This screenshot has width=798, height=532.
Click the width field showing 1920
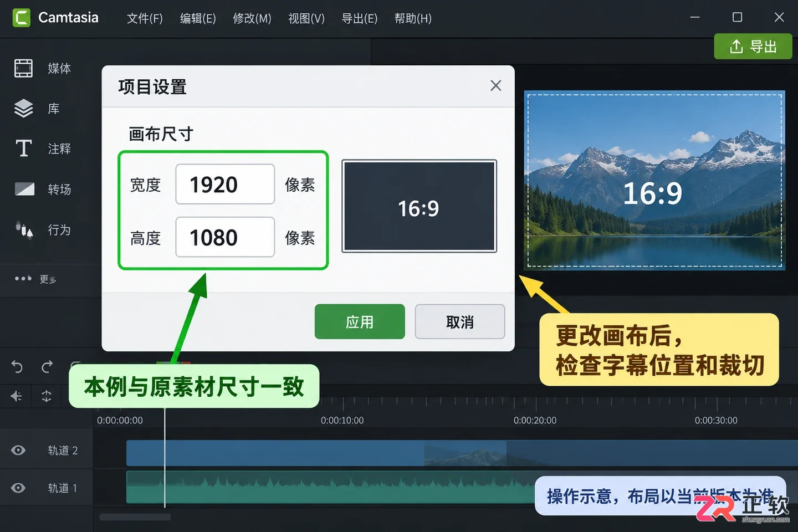(225, 184)
